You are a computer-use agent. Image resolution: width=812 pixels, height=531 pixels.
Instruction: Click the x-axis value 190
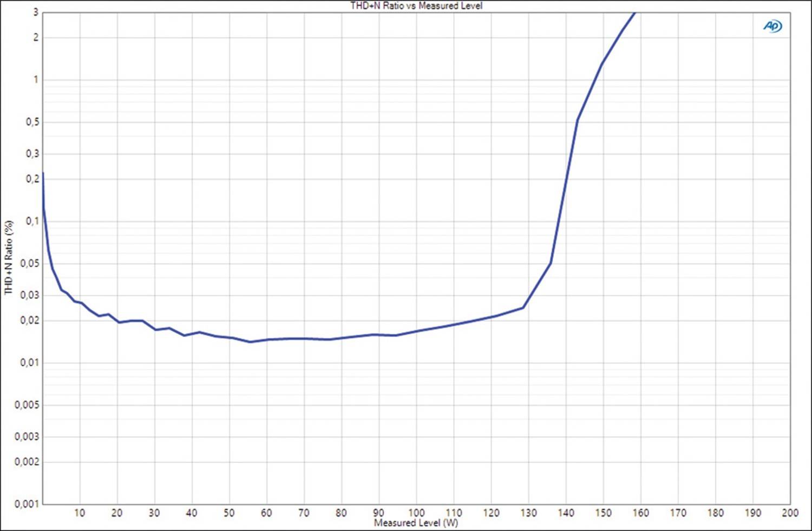(752, 513)
